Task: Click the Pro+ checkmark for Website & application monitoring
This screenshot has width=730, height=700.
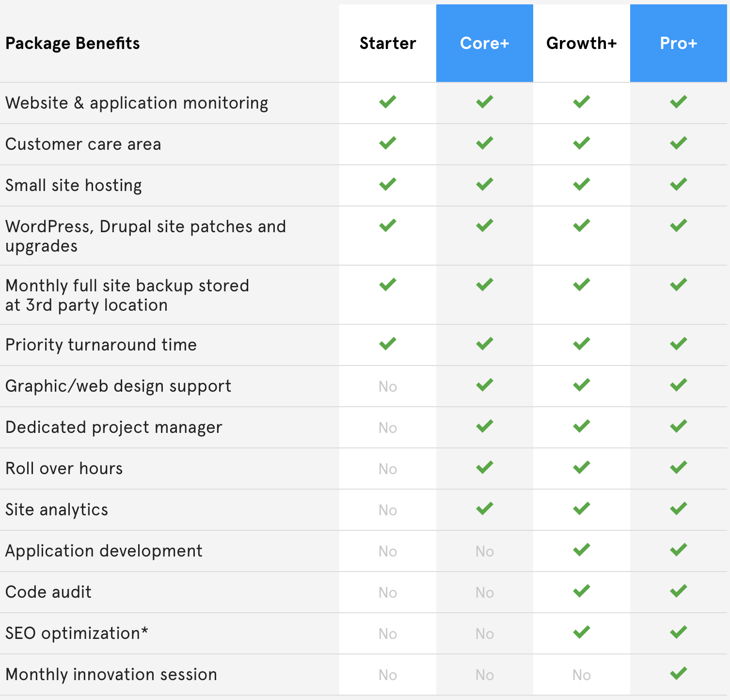Action: 679,102
